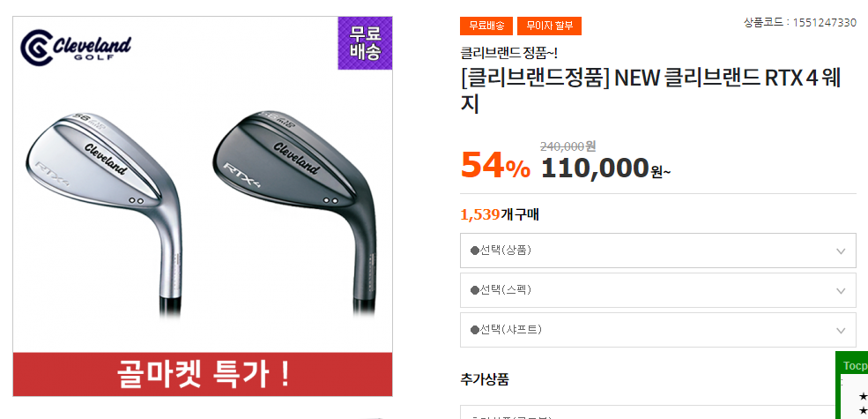
Task: Click the green Tocp widget header
Action: click(853, 365)
